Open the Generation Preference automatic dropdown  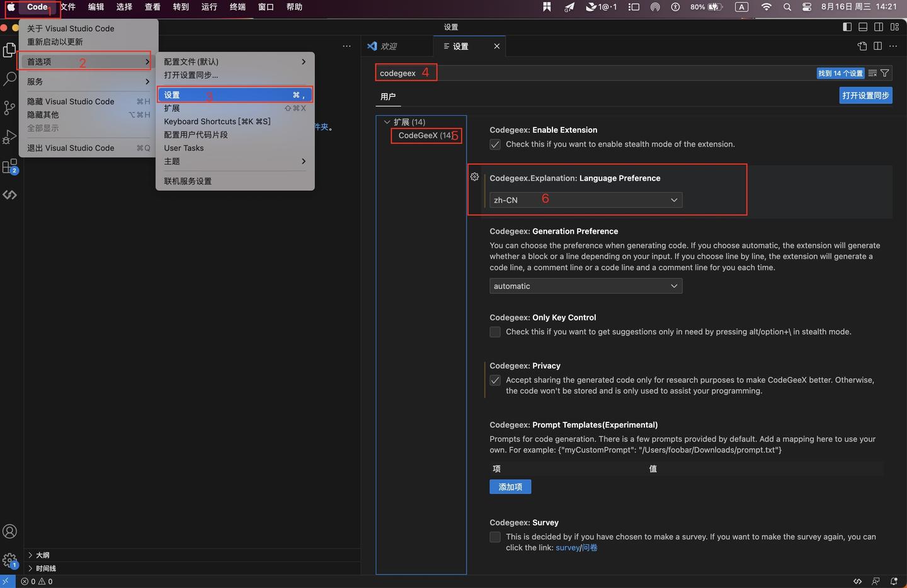click(x=585, y=286)
